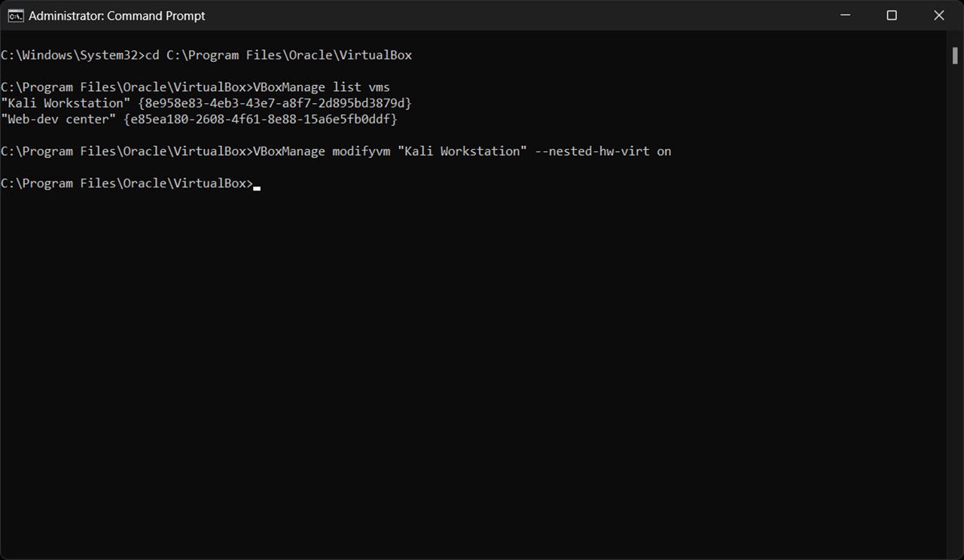Image resolution: width=964 pixels, height=560 pixels.
Task: Minimize the Command Prompt window
Action: click(x=845, y=15)
